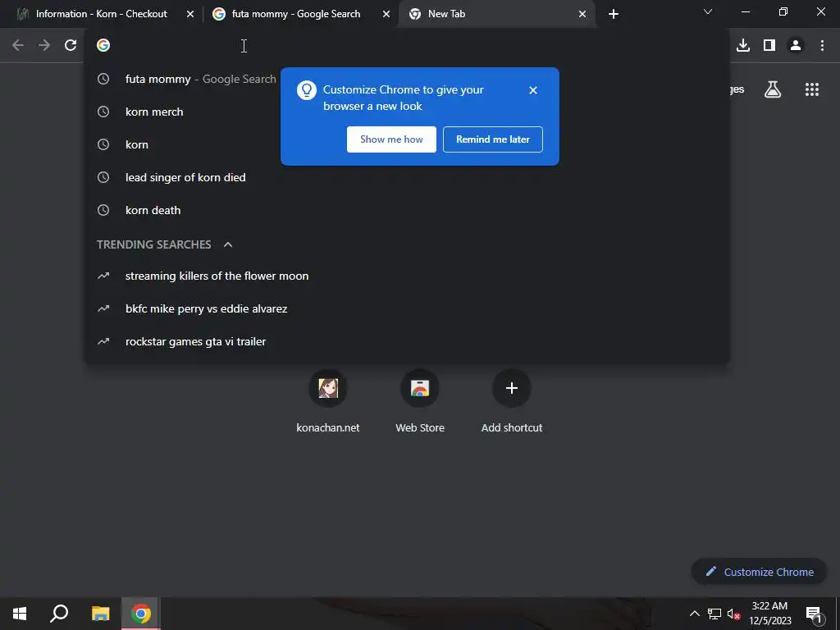Select bkfc mike perry vs eddie alvarez
This screenshot has width=840, height=630.
[407, 308]
